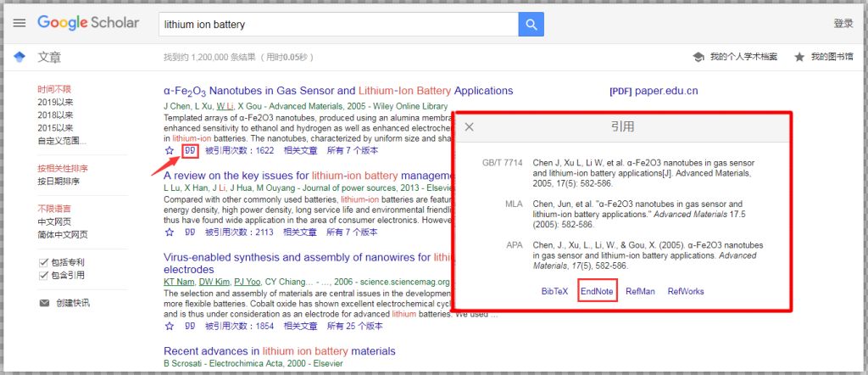The width and height of the screenshot is (868, 375).
Task: Click 我的图书馆 library label
Action: pyautogui.click(x=832, y=57)
